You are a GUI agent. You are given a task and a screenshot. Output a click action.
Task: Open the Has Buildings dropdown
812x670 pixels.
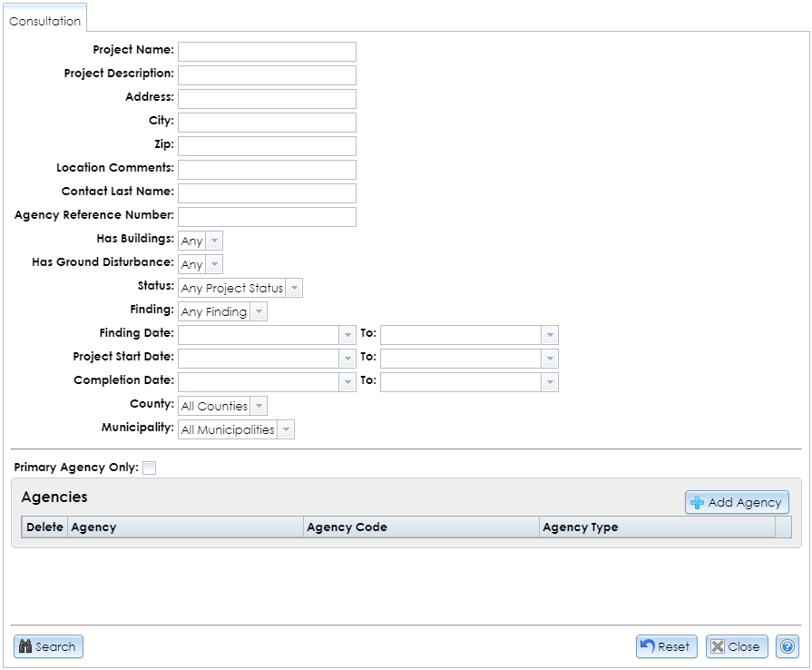[213, 240]
